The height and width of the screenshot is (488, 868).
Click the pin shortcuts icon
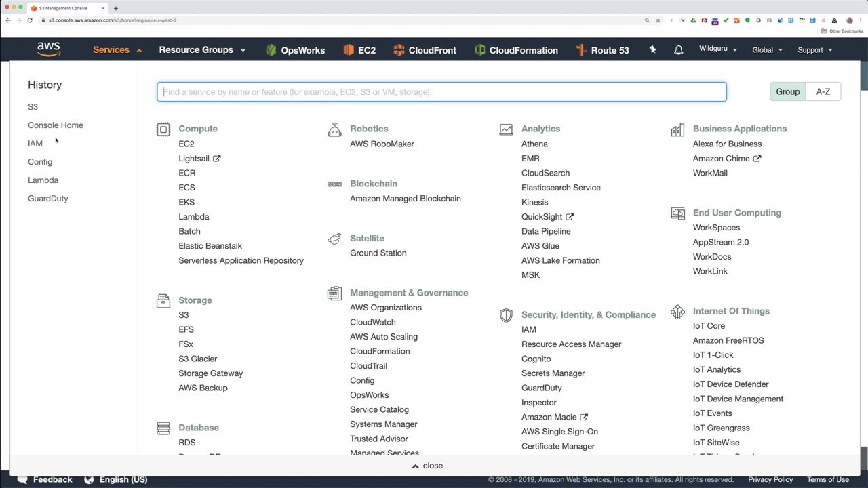point(652,50)
